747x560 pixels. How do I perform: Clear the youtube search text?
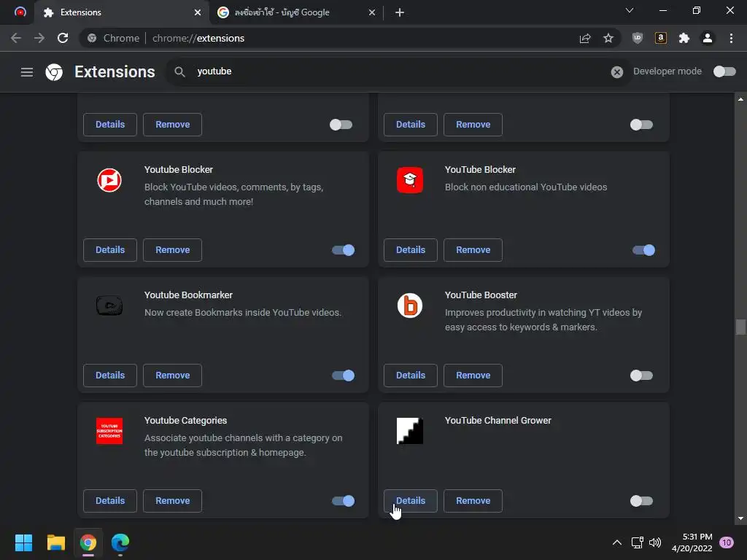(616, 72)
